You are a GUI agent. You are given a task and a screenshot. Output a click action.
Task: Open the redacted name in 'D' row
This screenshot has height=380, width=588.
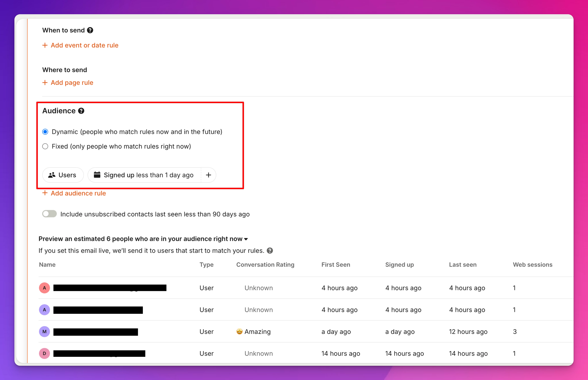click(x=99, y=354)
